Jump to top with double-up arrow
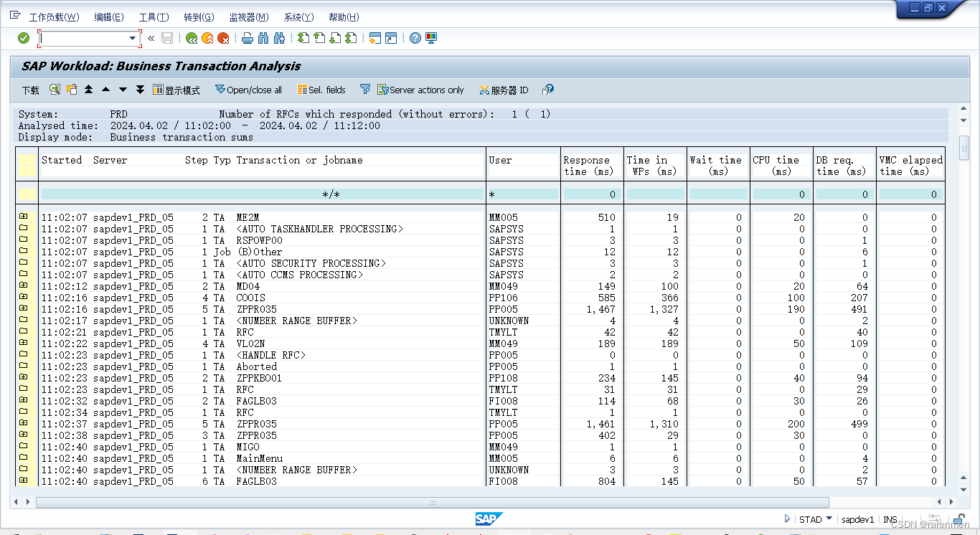Screen dimensions: 980x535 [x=88, y=90]
